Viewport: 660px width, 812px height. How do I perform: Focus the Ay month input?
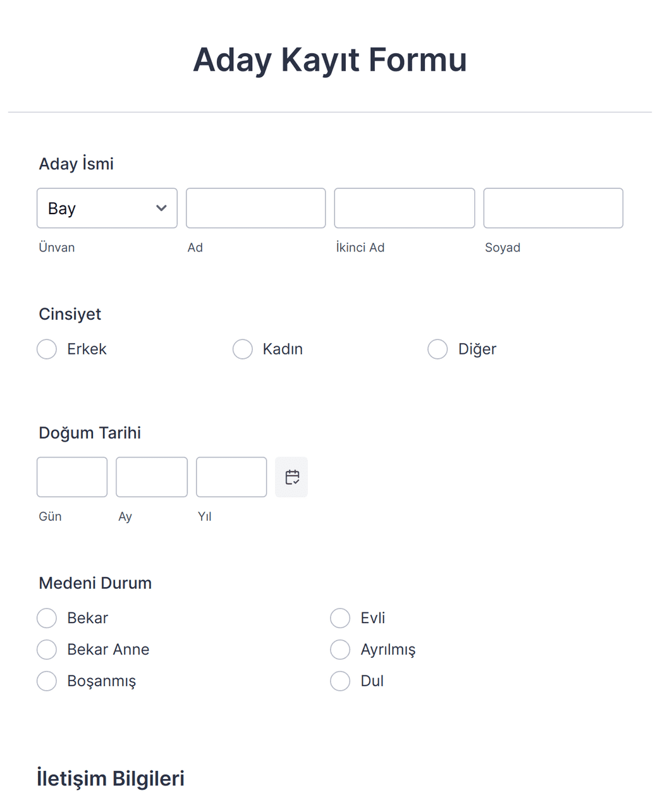pos(152,477)
